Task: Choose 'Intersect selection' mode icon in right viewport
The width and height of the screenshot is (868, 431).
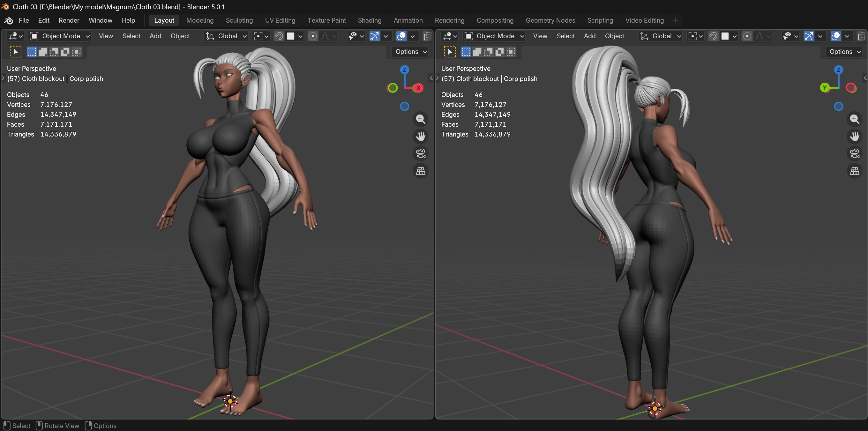Action: click(511, 52)
